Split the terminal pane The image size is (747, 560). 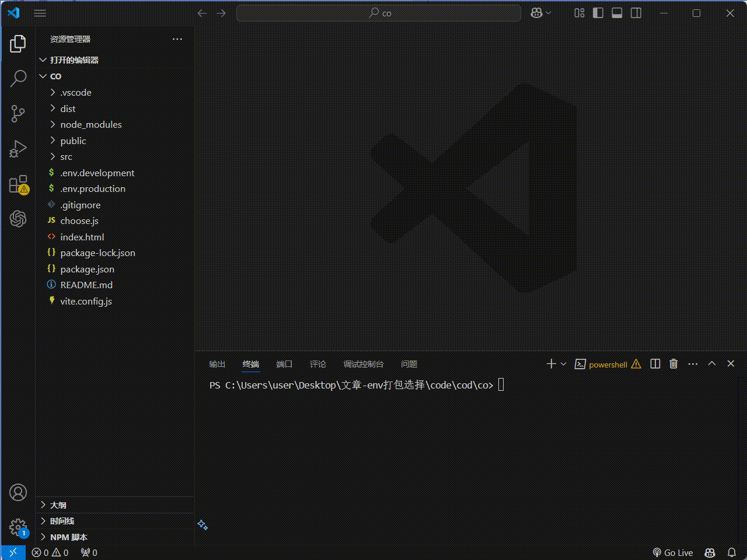(655, 364)
